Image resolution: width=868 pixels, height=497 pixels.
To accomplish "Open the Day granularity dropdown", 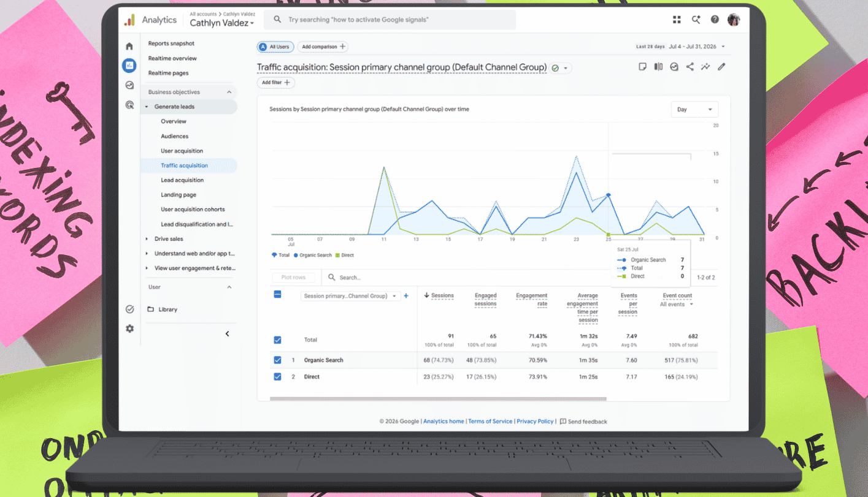I will (x=694, y=110).
